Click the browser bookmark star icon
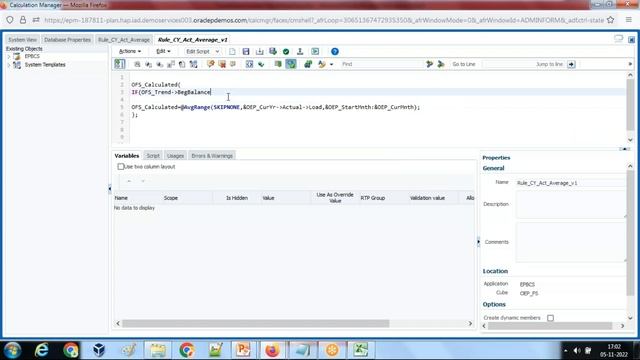 tap(611, 20)
